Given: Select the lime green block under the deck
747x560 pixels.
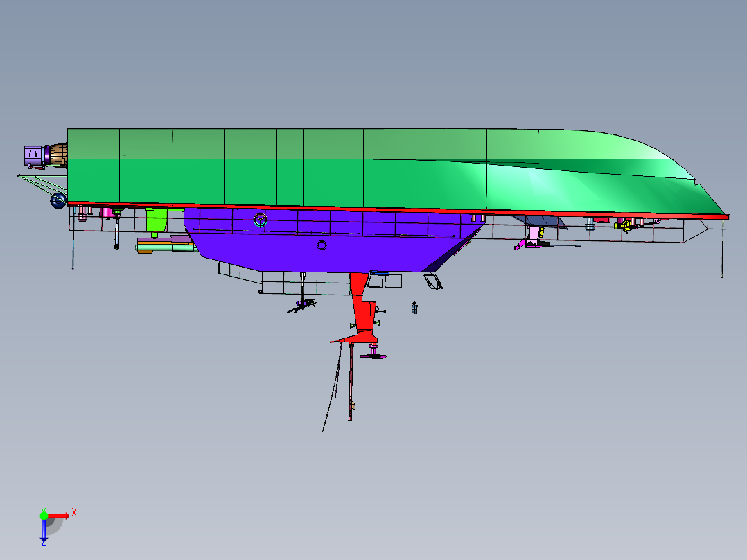Looking at the screenshot, I should click(x=157, y=220).
